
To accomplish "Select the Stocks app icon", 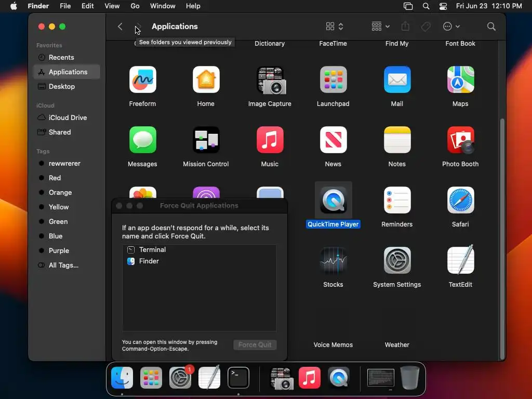I will tap(333, 260).
